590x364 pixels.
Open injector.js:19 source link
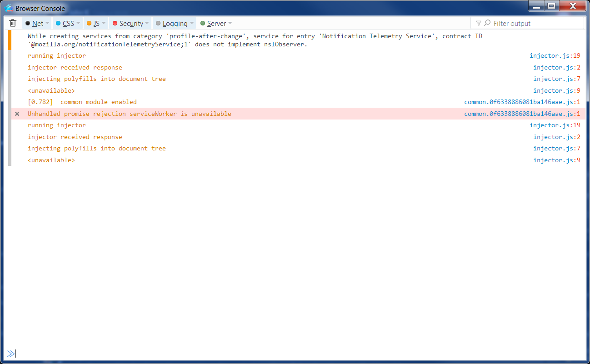coord(555,55)
